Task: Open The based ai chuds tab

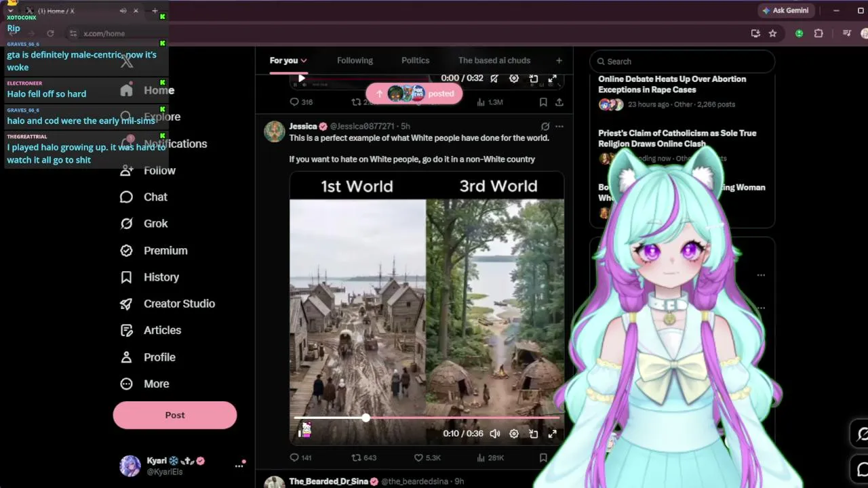Action: point(494,60)
